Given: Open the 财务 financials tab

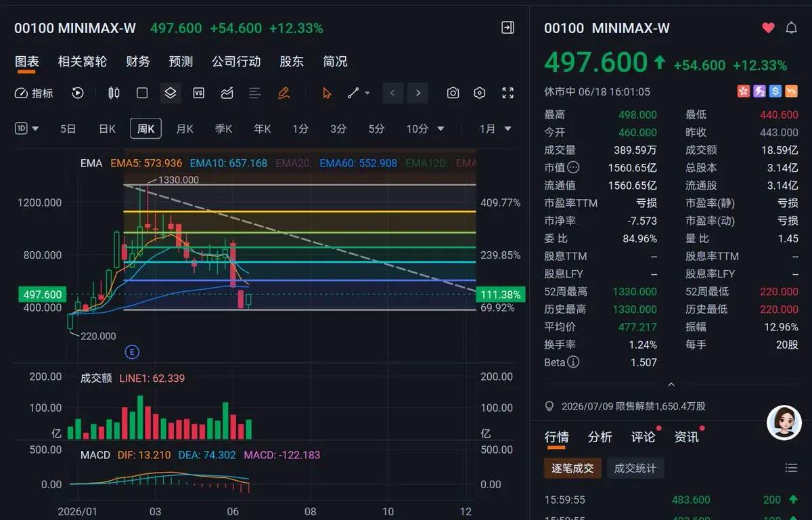Looking at the screenshot, I should point(138,62).
